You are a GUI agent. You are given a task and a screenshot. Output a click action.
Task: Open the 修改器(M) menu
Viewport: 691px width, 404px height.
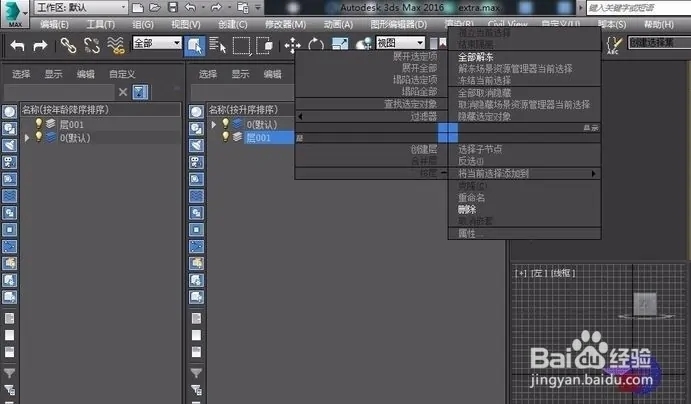(x=285, y=24)
